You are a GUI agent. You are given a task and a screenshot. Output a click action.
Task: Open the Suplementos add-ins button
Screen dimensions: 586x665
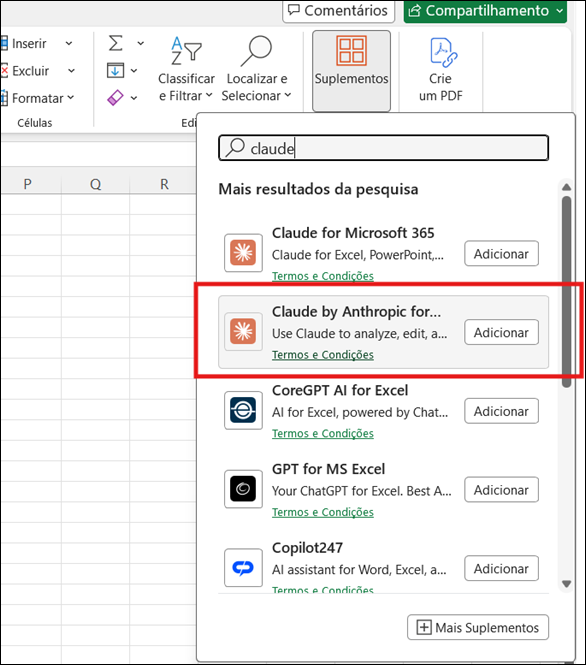coord(351,70)
